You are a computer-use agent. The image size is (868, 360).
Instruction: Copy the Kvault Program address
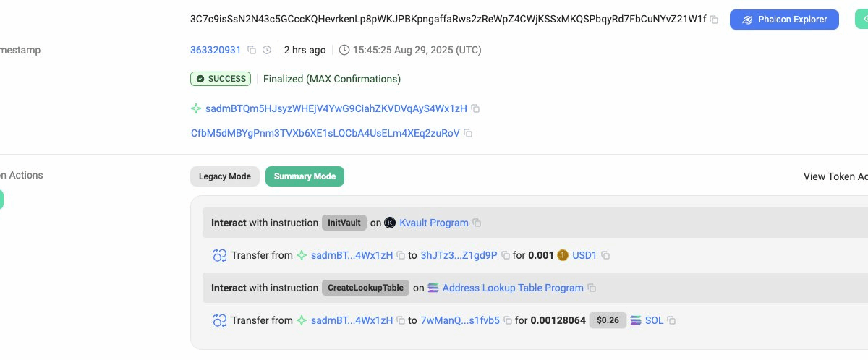tap(477, 223)
